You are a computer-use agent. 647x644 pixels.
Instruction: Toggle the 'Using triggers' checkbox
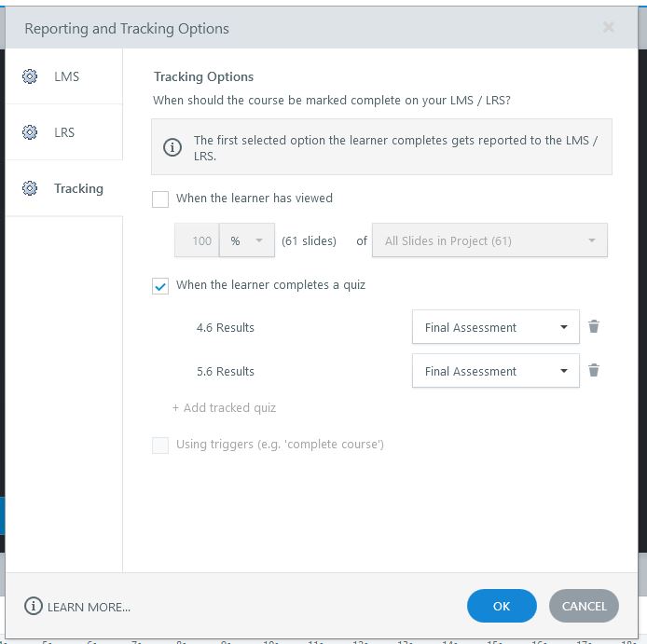[160, 445]
